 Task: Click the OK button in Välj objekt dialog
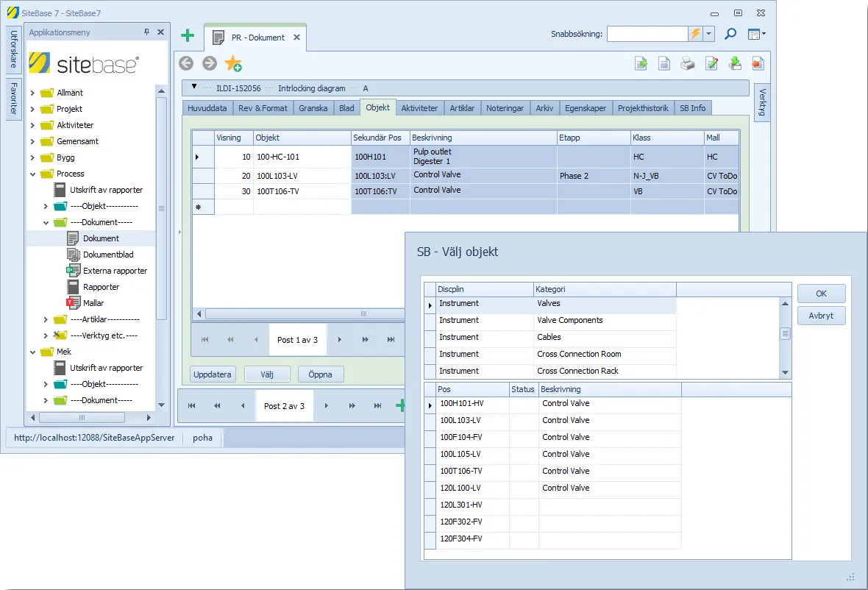821,294
